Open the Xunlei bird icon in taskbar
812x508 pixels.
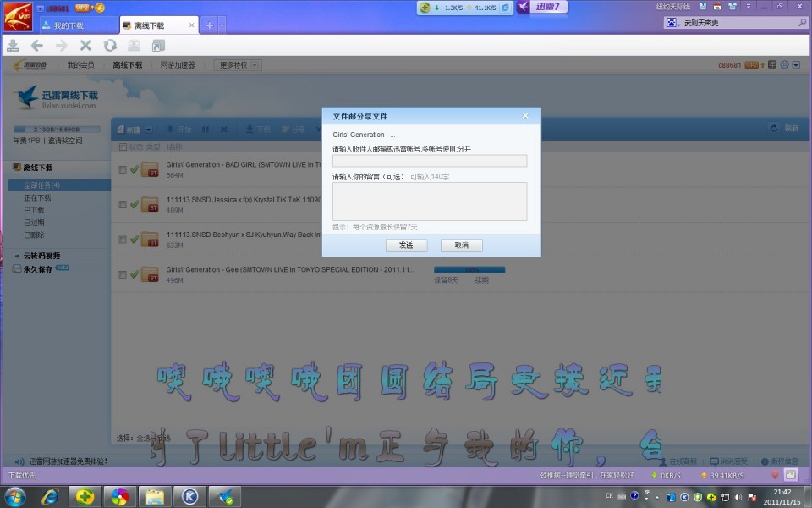[x=225, y=497]
